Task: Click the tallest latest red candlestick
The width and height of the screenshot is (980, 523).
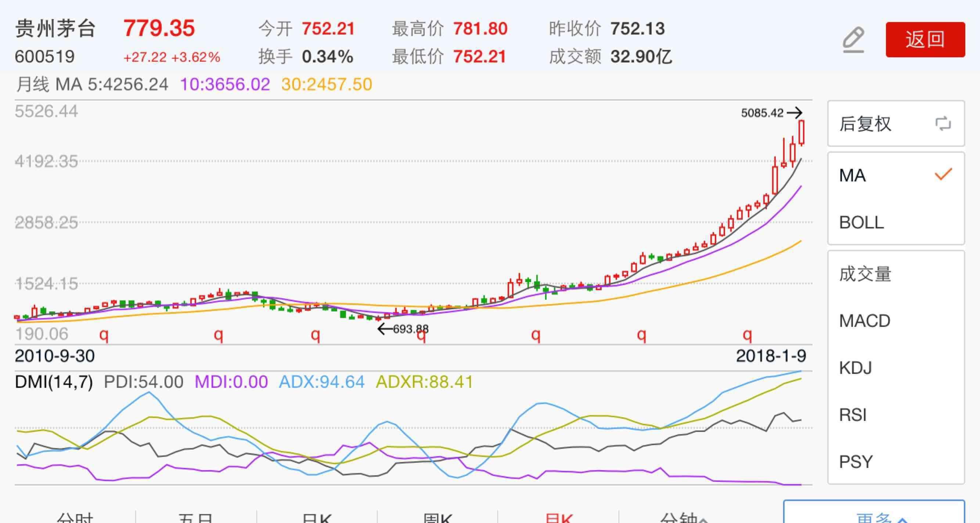Action: coord(801,132)
